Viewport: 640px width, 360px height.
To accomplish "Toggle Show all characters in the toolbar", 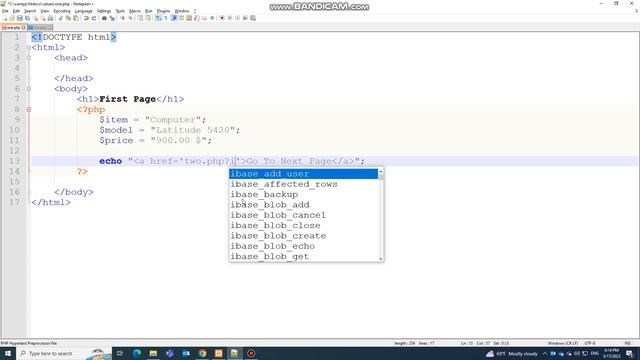I will pyautogui.click(x=166, y=18).
